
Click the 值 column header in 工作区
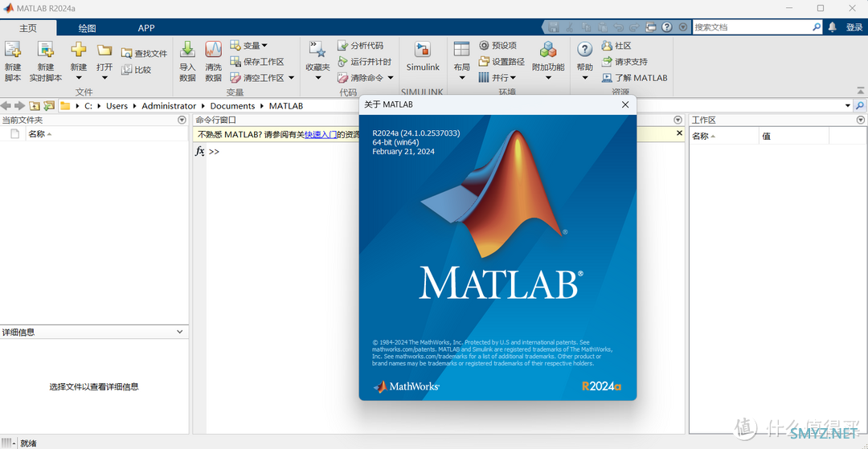794,136
